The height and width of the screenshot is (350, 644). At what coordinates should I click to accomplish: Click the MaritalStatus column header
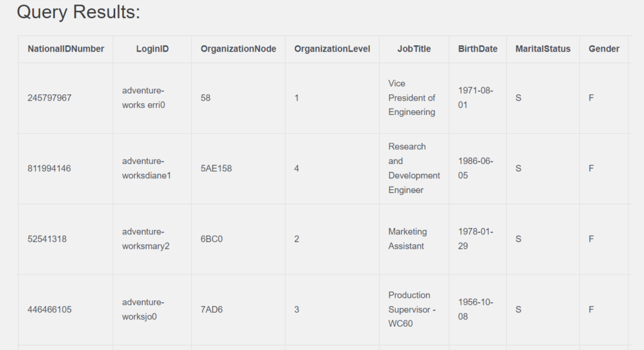[543, 49]
